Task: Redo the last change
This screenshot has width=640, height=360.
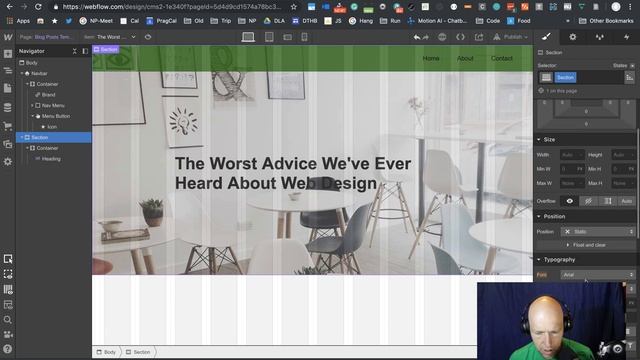Action: 426,37
